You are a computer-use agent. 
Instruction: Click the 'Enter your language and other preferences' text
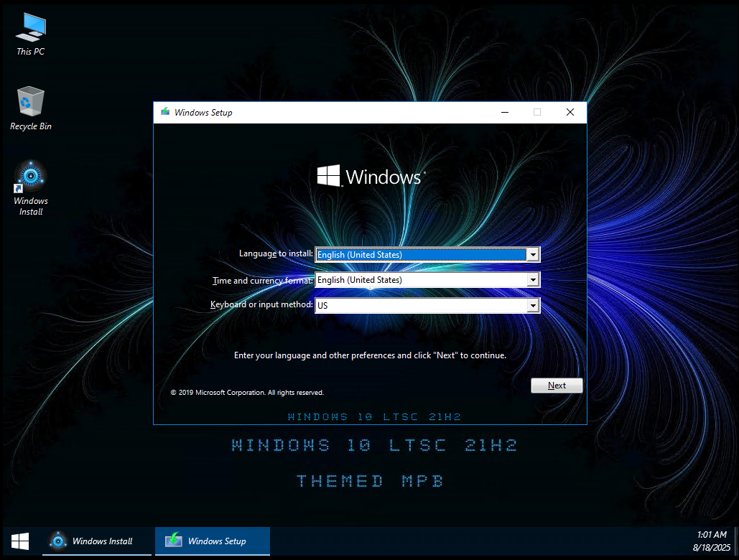point(370,355)
